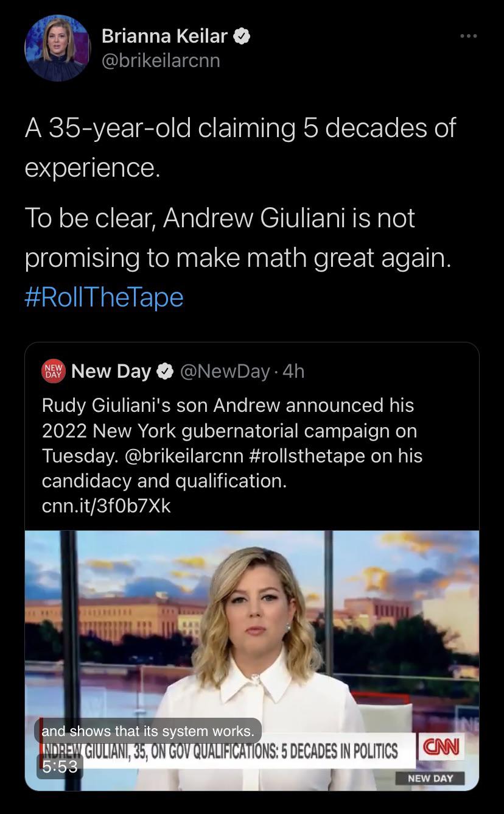Click the NEW DAY badge below CNN logo

pyautogui.click(x=430, y=778)
